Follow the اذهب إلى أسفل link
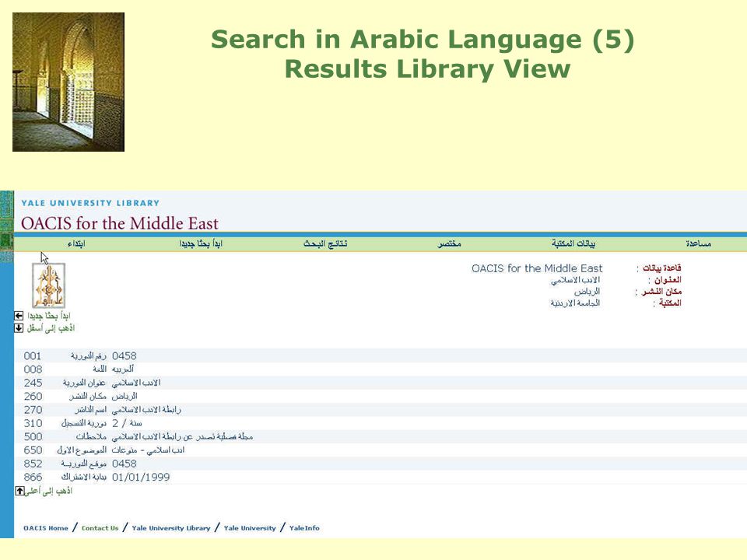The image size is (747, 560). [51, 327]
